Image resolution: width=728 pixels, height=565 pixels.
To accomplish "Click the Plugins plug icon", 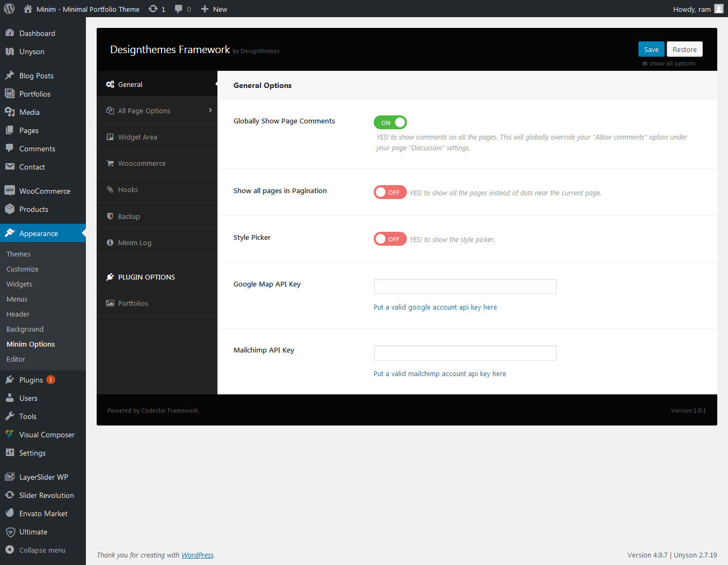I will tap(10, 379).
